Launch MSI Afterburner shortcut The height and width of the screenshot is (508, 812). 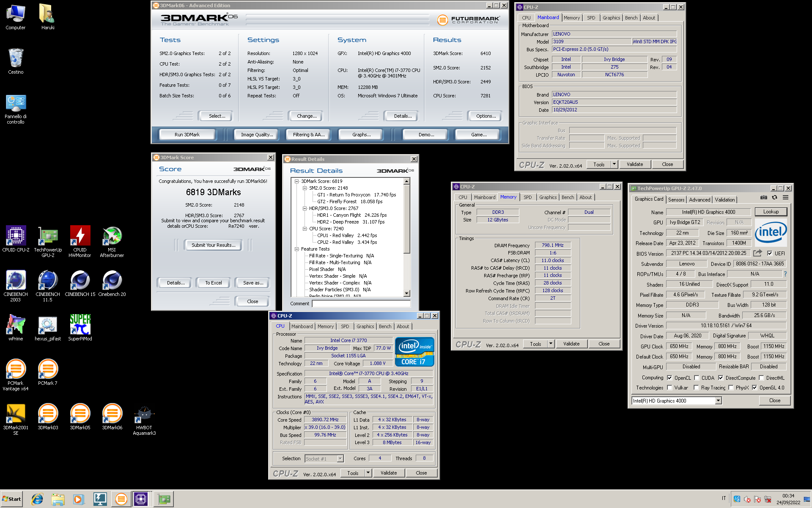(x=112, y=242)
